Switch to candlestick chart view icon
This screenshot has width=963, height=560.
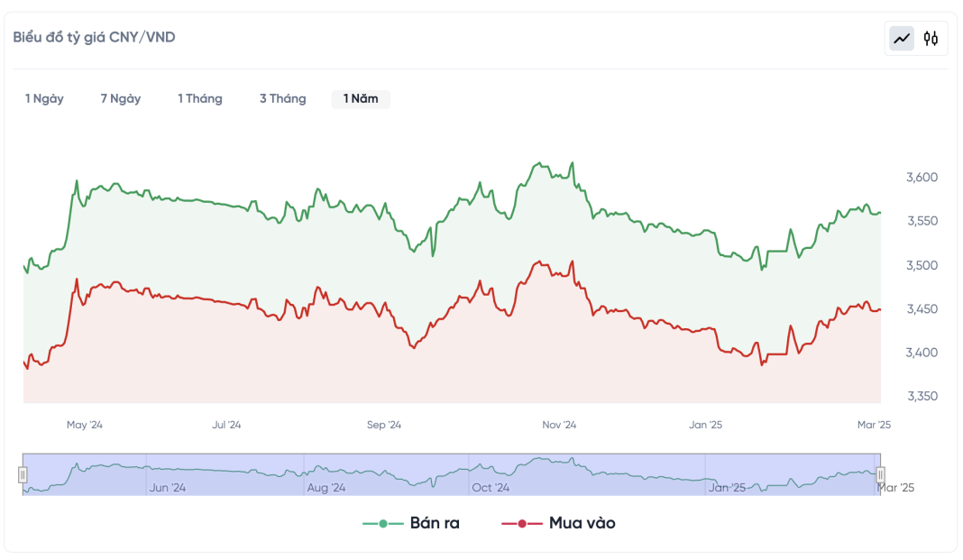tap(931, 38)
